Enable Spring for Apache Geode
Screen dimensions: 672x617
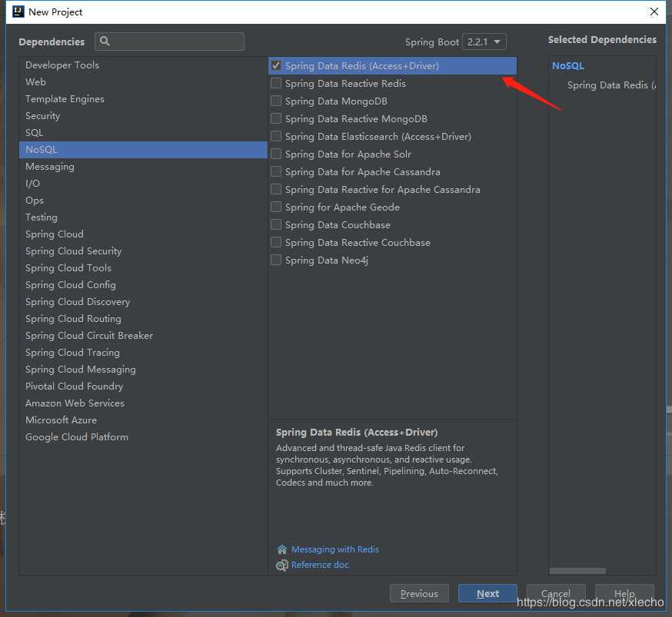[x=276, y=207]
